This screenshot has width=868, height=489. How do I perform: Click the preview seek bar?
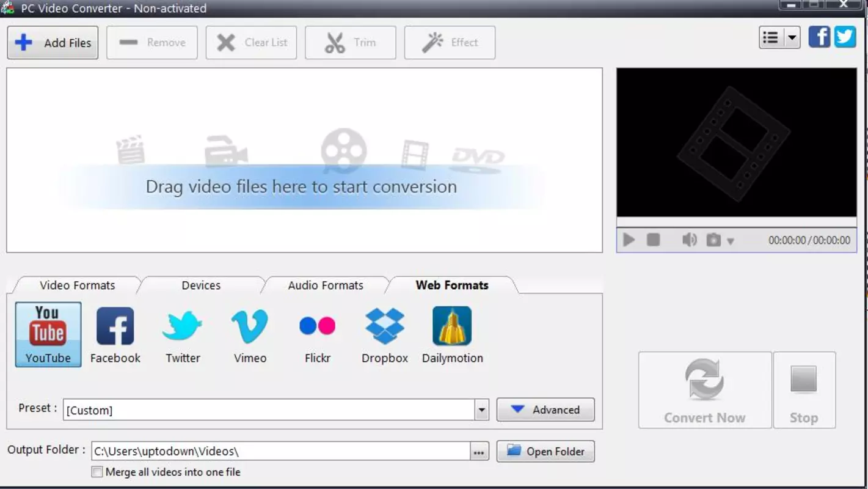pyautogui.click(x=736, y=222)
